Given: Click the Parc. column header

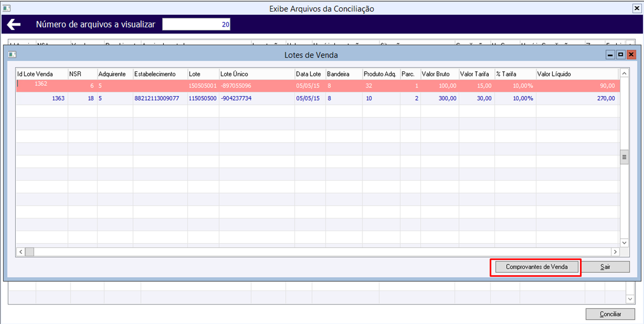Looking at the screenshot, I should (x=410, y=74).
